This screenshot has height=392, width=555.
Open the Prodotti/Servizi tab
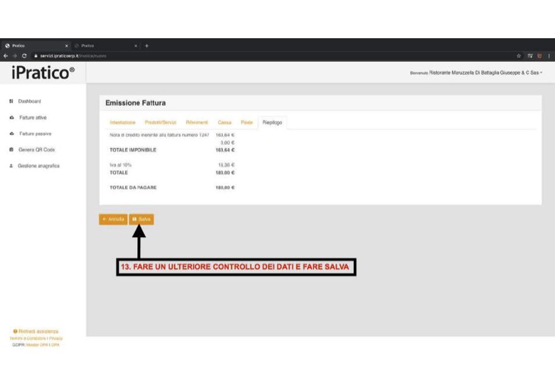[161, 123]
